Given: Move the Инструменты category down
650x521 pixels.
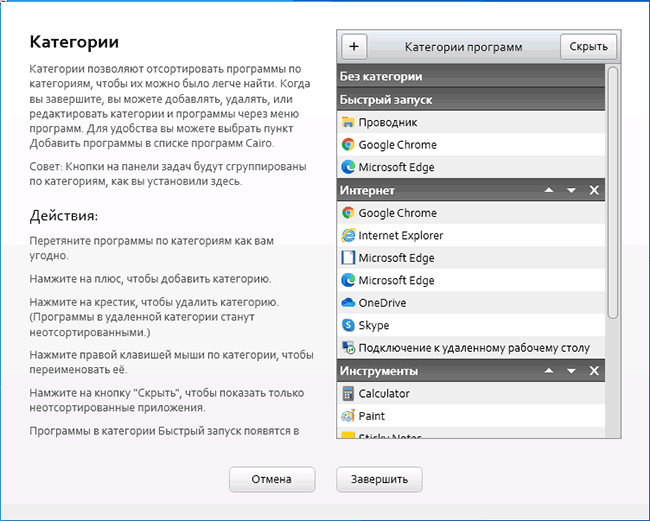Looking at the screenshot, I should pos(571,371).
